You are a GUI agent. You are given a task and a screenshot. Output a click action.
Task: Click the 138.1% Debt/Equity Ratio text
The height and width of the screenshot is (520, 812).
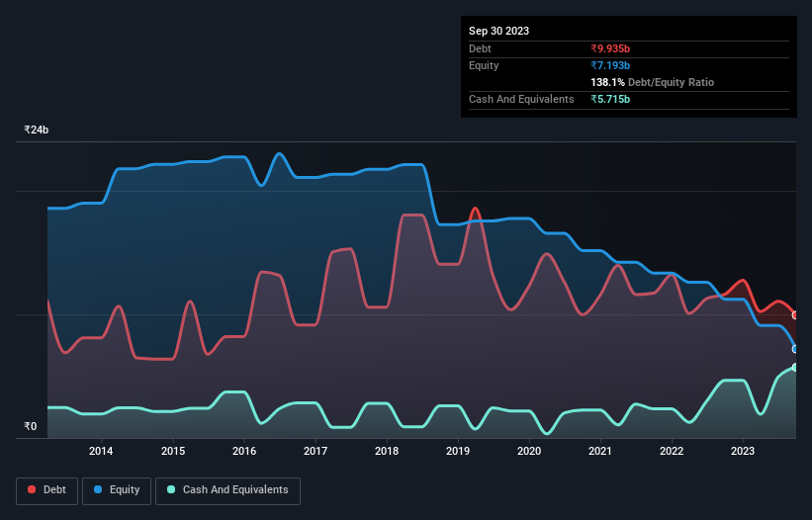click(x=652, y=82)
